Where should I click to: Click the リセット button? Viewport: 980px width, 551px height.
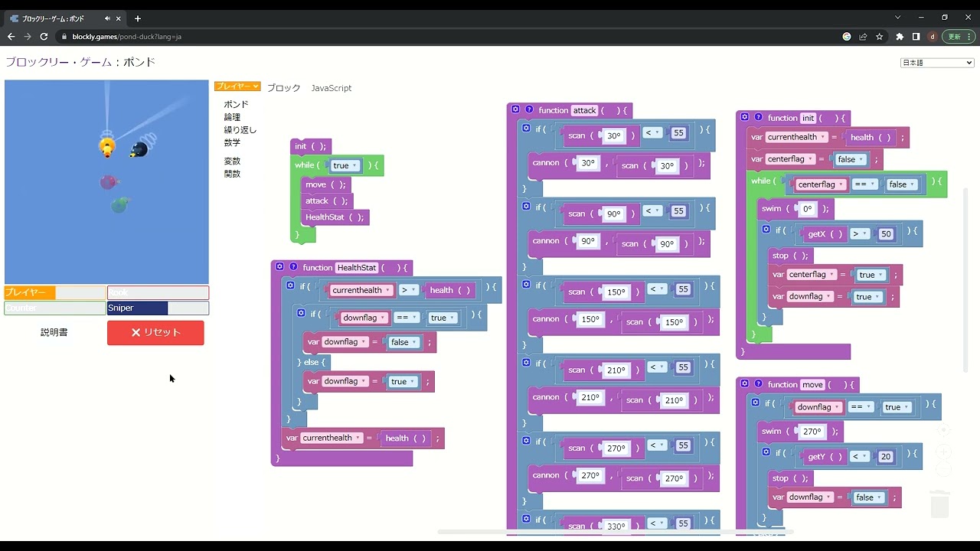click(155, 333)
